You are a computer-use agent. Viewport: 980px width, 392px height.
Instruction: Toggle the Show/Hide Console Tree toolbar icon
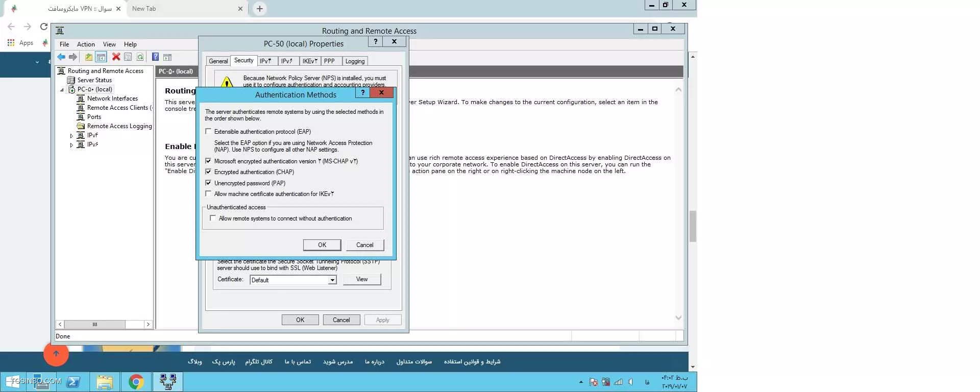pyautogui.click(x=101, y=57)
